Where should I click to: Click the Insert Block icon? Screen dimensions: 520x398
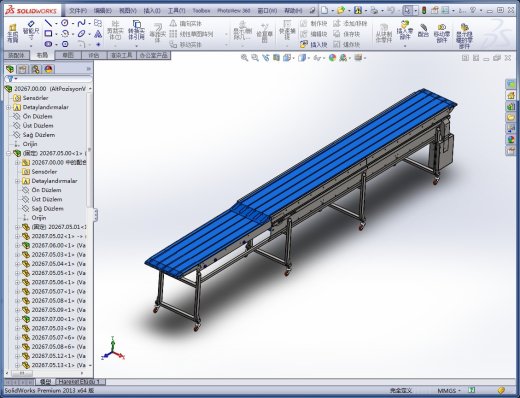pyautogui.click(x=304, y=44)
